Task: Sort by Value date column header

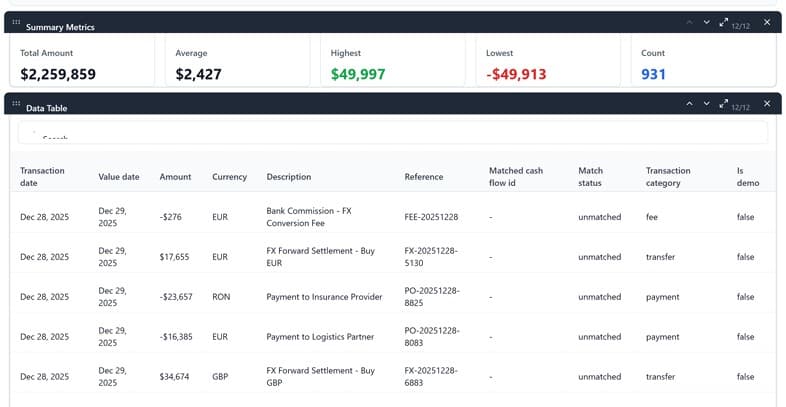Action: 119,177
